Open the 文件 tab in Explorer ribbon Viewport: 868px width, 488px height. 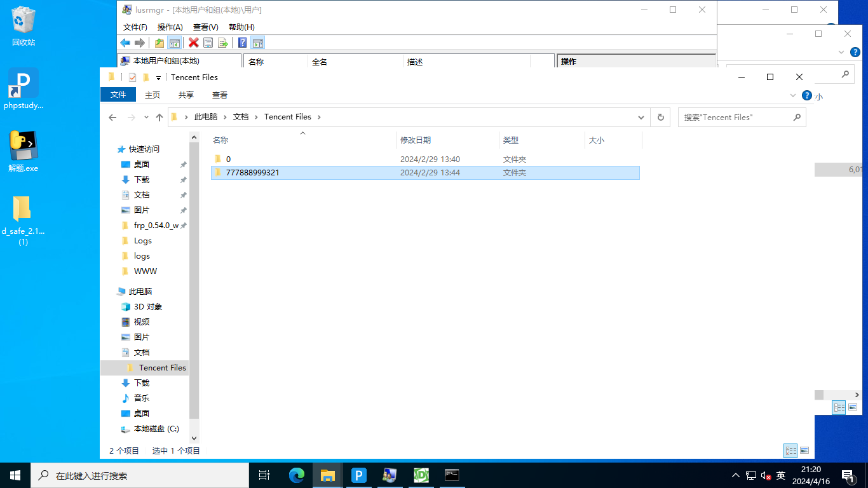click(118, 95)
